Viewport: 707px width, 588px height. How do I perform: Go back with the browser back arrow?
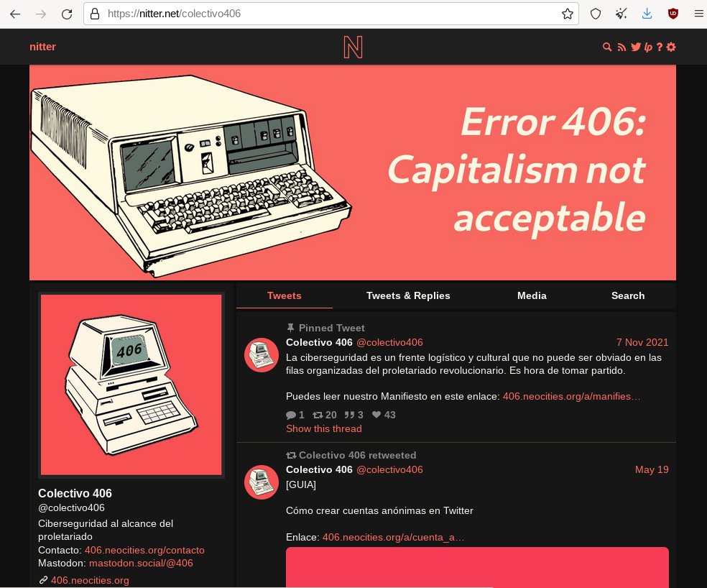[15, 14]
